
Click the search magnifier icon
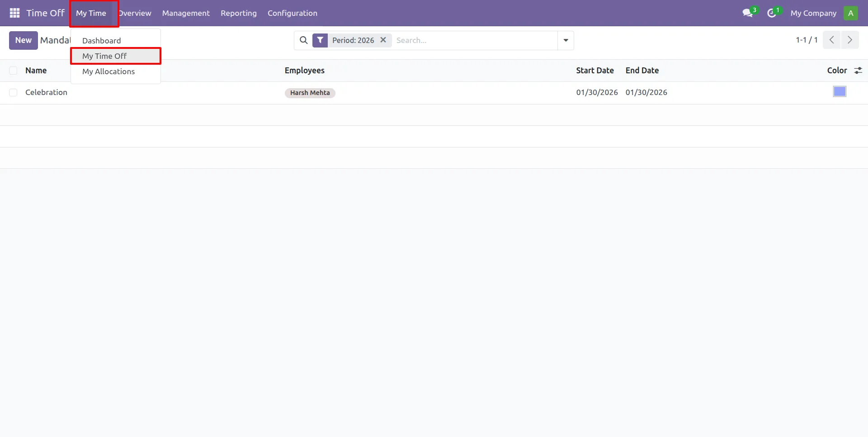pyautogui.click(x=304, y=40)
